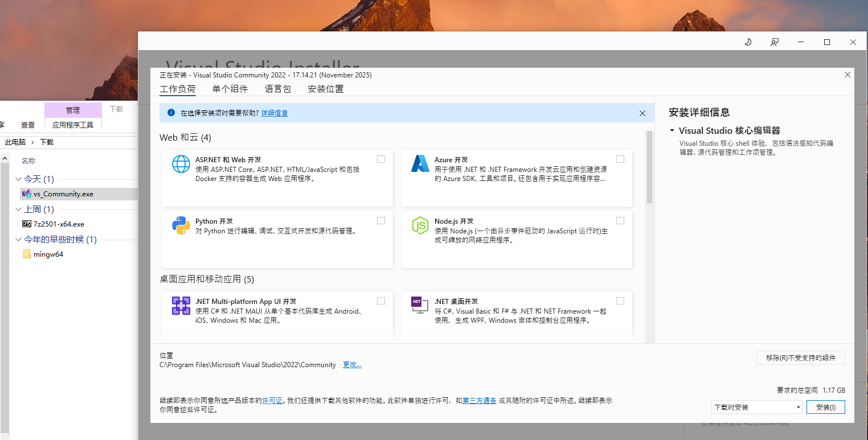Open the 应用程序工具 tab in Explorer

coord(73,125)
